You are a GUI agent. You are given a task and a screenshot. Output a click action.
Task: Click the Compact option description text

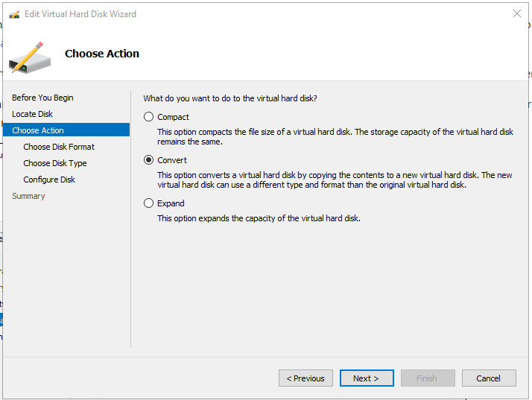click(335, 137)
